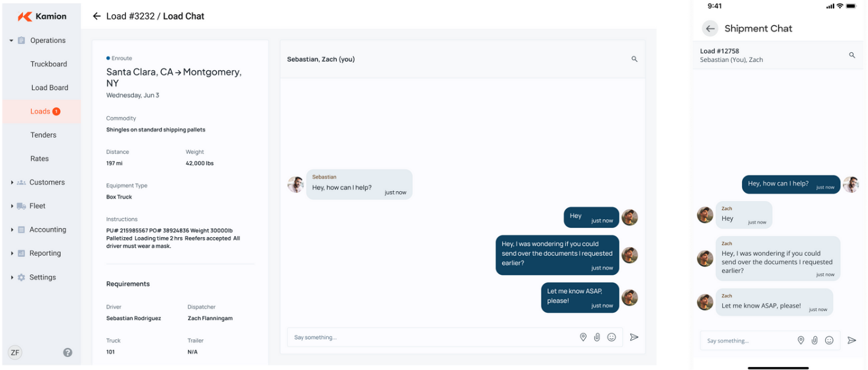This screenshot has height=370, width=868.
Task: Focus the desktop Say something message field
Action: (x=430, y=337)
